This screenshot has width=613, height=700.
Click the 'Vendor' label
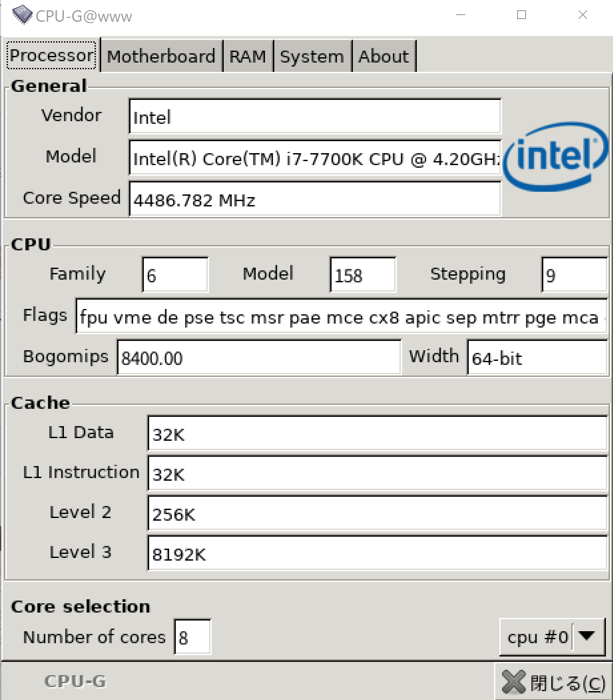[71, 115]
